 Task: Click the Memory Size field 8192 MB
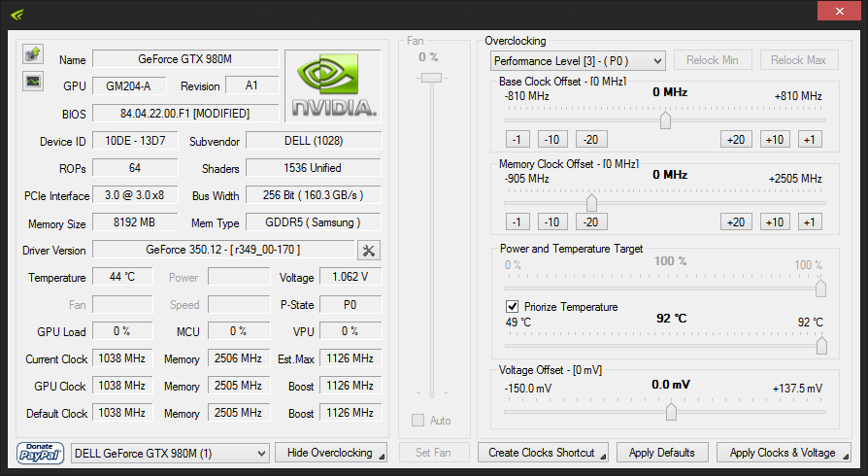click(135, 222)
